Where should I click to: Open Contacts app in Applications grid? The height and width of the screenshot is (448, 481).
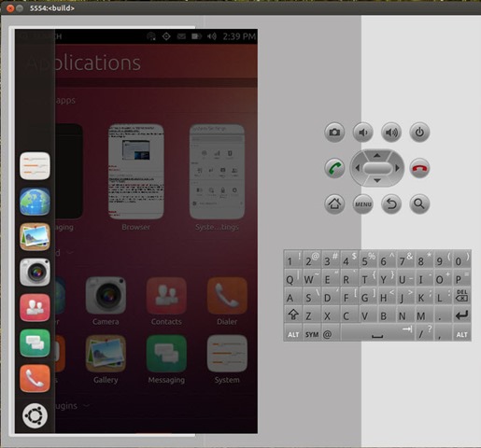166,301
